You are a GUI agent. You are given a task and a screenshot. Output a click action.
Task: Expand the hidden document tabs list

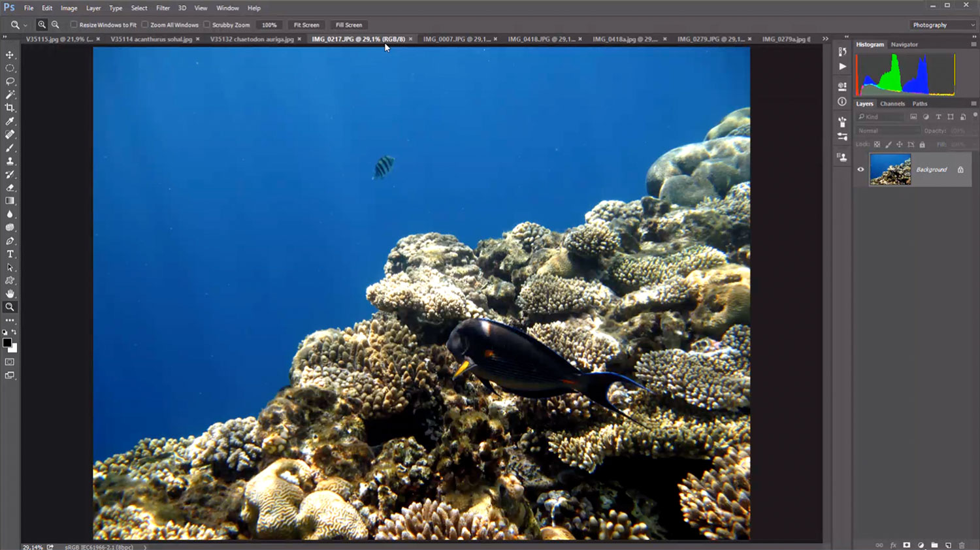(x=825, y=39)
